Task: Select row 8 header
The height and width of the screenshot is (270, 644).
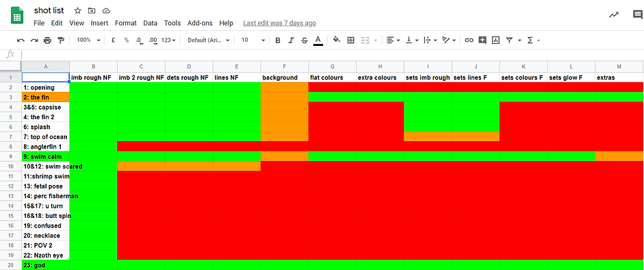Action: [11, 147]
